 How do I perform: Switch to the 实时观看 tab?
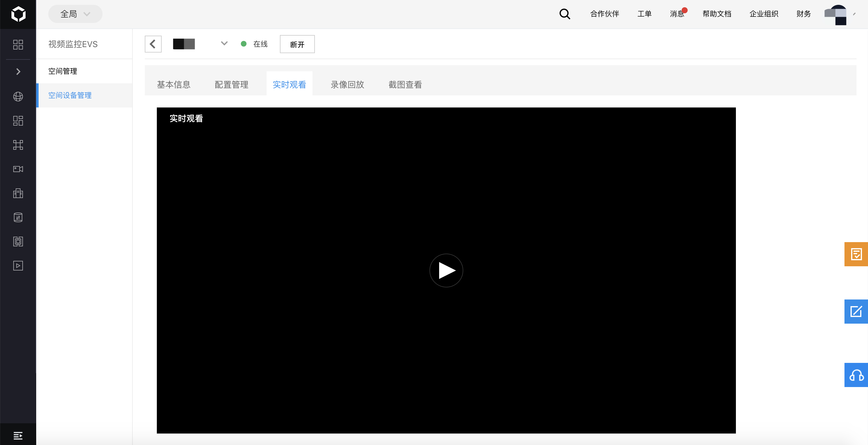(290, 84)
